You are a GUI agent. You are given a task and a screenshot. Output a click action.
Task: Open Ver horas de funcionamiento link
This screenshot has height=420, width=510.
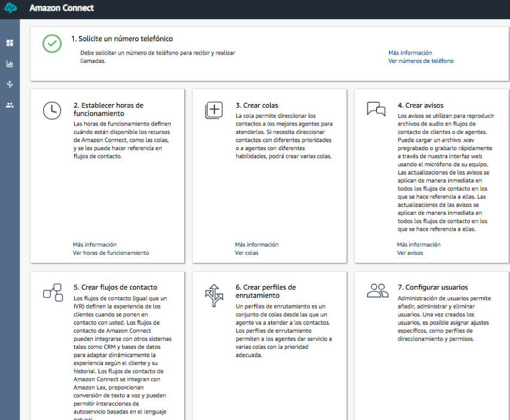coord(111,252)
